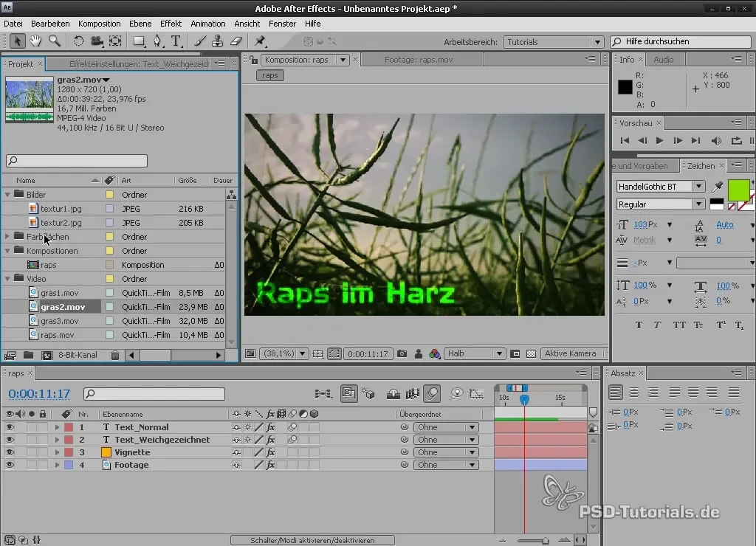The height and width of the screenshot is (546, 756).
Task: Select the Pan Behind tool
Action: point(115,41)
